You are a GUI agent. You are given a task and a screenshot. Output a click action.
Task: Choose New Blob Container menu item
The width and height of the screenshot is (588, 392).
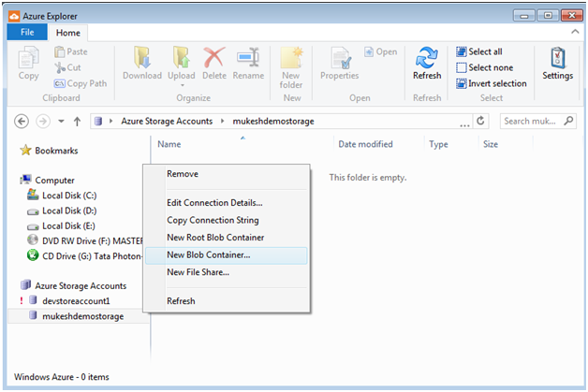(x=227, y=255)
